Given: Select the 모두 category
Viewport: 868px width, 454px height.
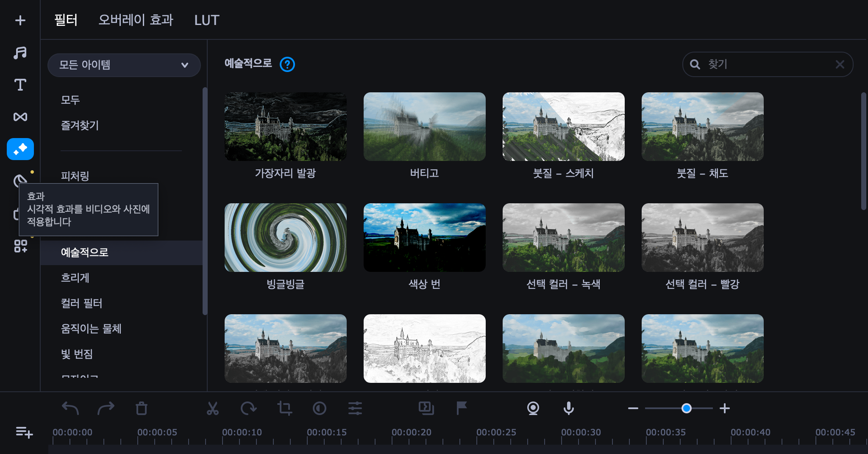Looking at the screenshot, I should click(70, 100).
